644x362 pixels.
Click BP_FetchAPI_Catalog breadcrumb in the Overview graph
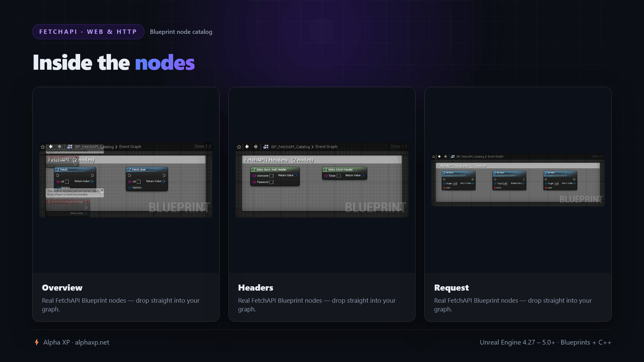(x=94, y=147)
